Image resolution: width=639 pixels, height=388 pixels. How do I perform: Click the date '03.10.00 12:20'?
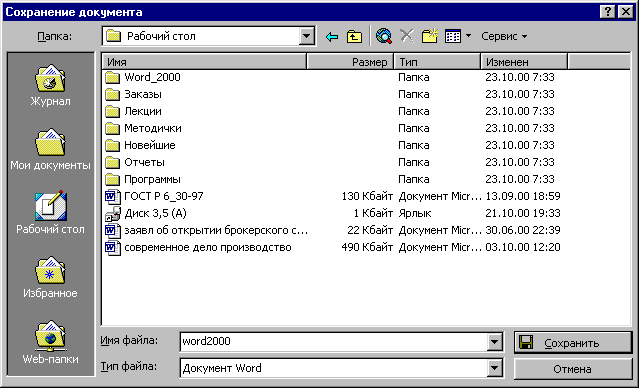523,247
